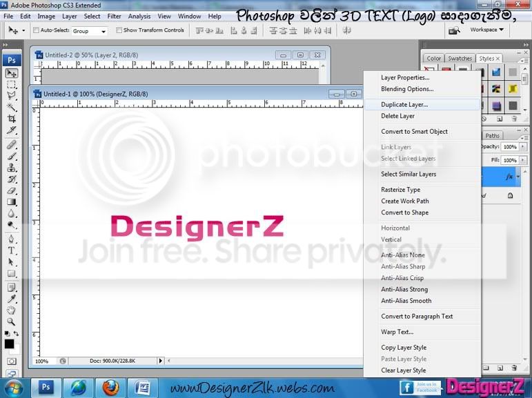Expand the Workspace dropdown
Viewport: 532px width, 398px height.
486,30
